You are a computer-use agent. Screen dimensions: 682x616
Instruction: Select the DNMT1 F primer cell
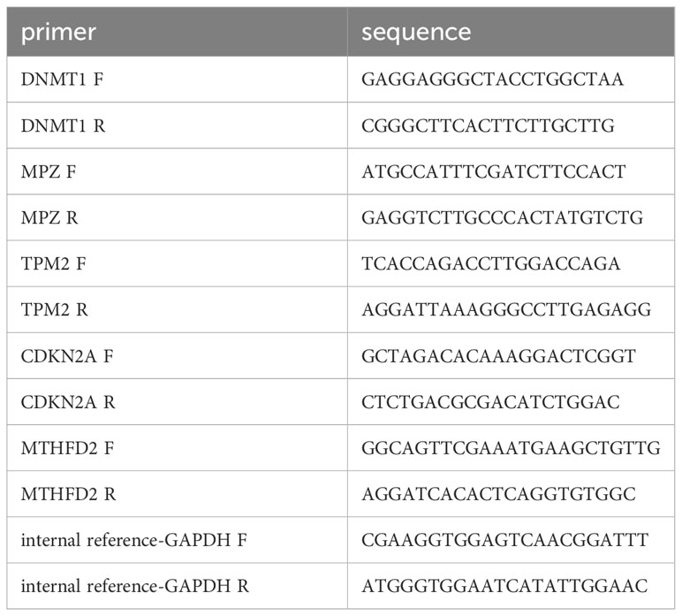click(177, 80)
